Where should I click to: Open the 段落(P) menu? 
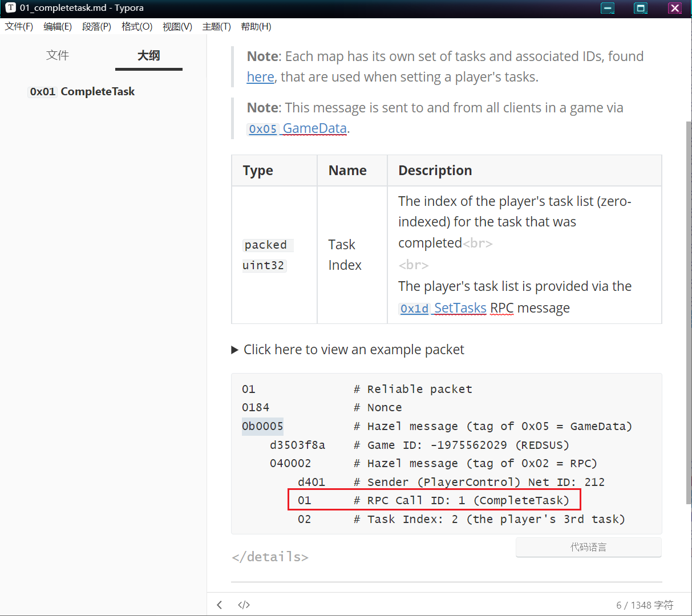point(96,27)
